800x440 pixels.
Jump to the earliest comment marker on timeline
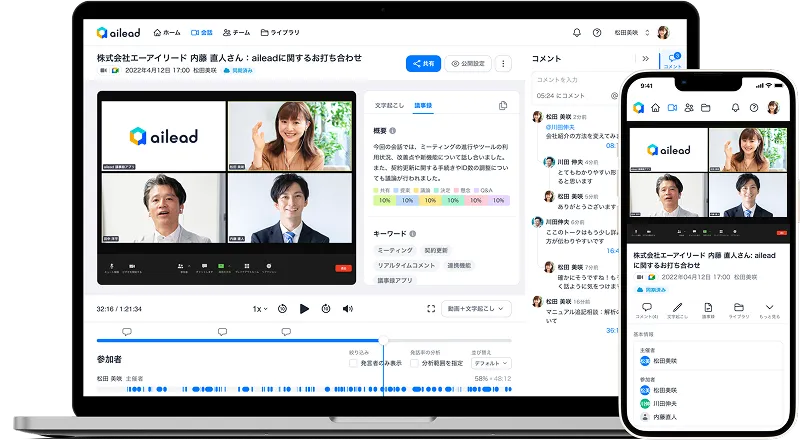pos(127,332)
